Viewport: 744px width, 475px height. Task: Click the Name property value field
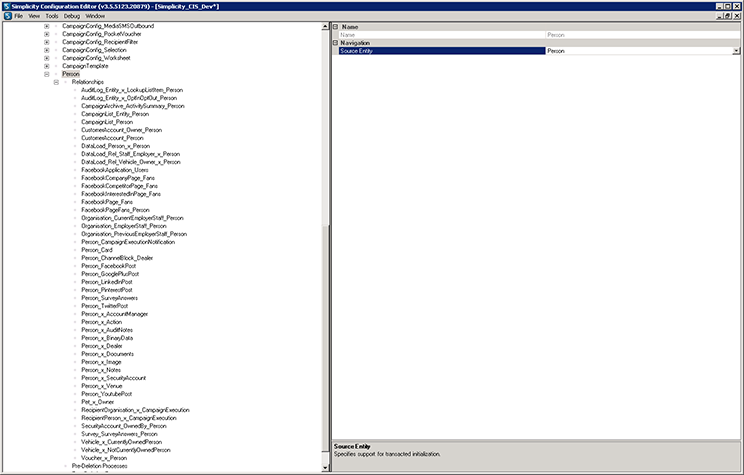tap(640, 34)
